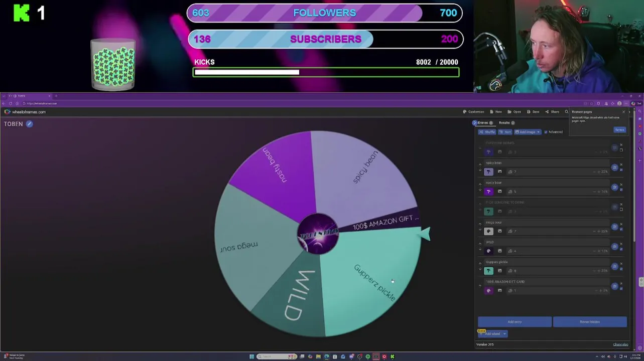Screen dimensions: 644x361
Task: Open options button for Gupperz pickle entry
Action: (614, 266)
